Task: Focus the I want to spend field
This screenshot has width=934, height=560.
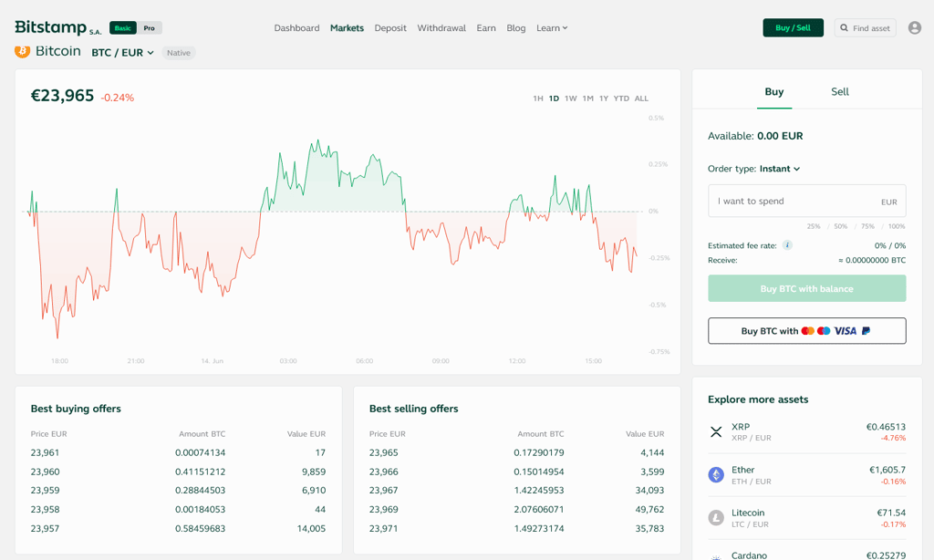Action: 806,201
